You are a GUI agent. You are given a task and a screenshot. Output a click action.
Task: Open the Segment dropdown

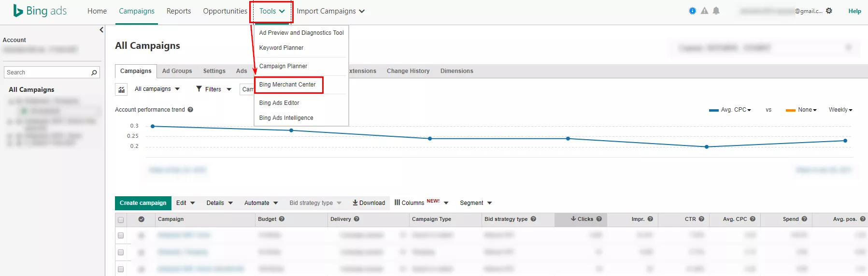[476, 203]
